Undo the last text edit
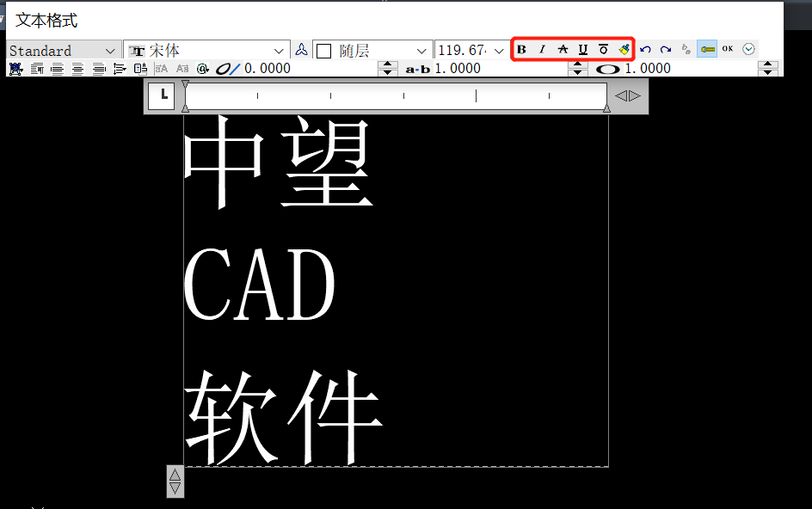Image resolution: width=812 pixels, height=509 pixels. click(645, 50)
